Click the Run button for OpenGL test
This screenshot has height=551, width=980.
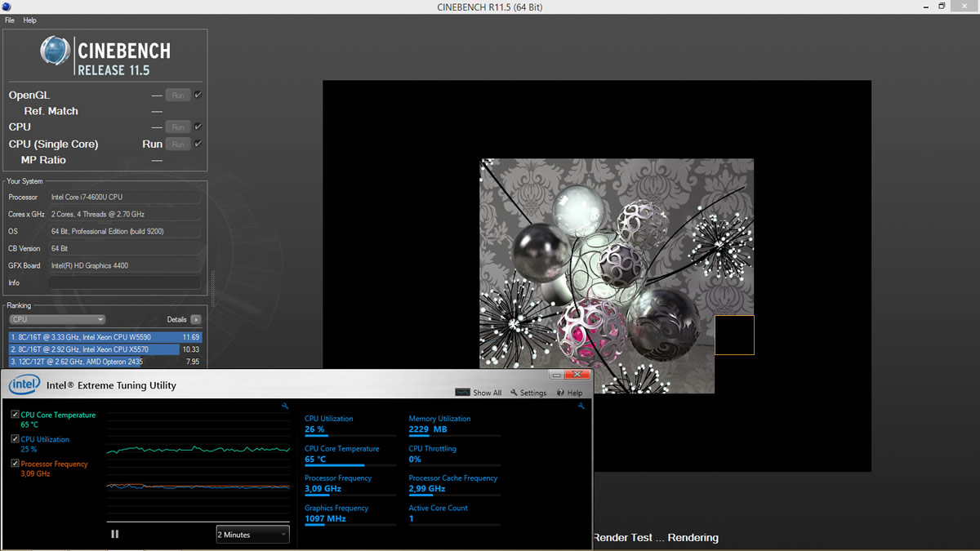click(x=177, y=96)
